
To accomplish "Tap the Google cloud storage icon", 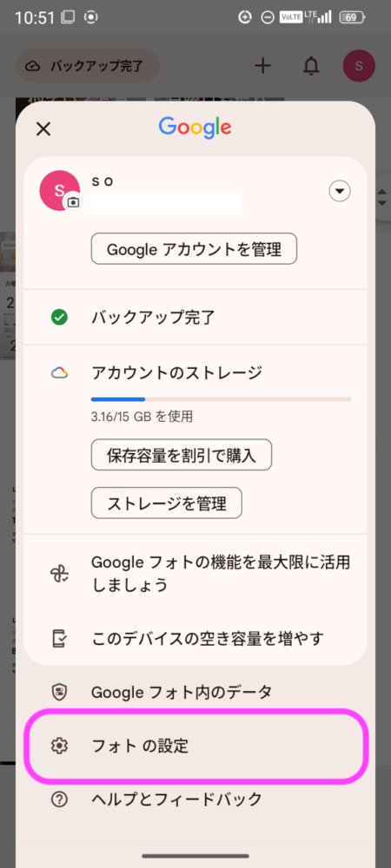I will click(59, 373).
